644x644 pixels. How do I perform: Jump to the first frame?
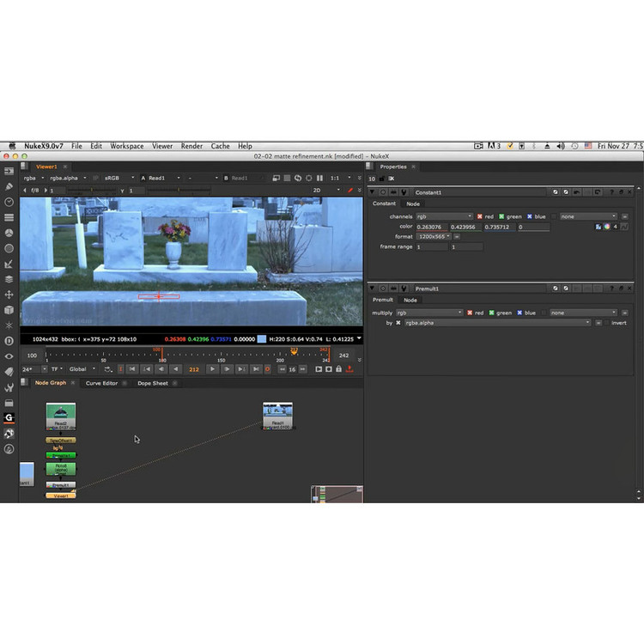coord(131,368)
